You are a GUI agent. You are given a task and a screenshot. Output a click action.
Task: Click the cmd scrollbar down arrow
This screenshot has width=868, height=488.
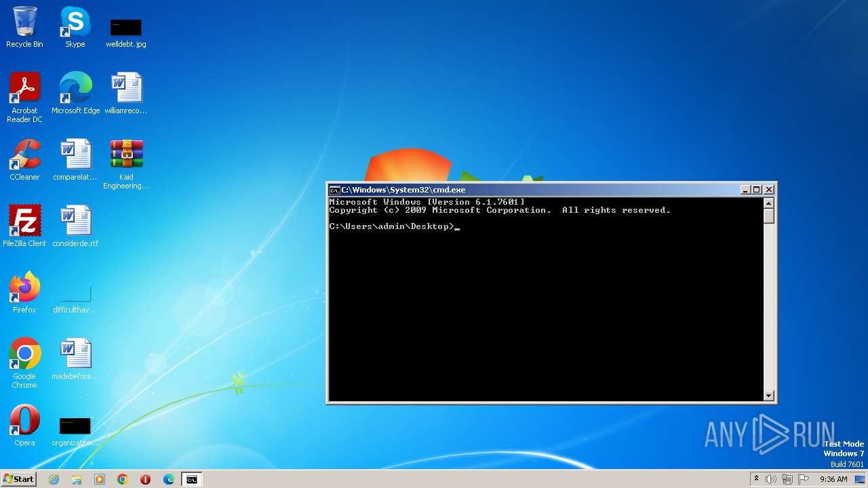pos(769,395)
